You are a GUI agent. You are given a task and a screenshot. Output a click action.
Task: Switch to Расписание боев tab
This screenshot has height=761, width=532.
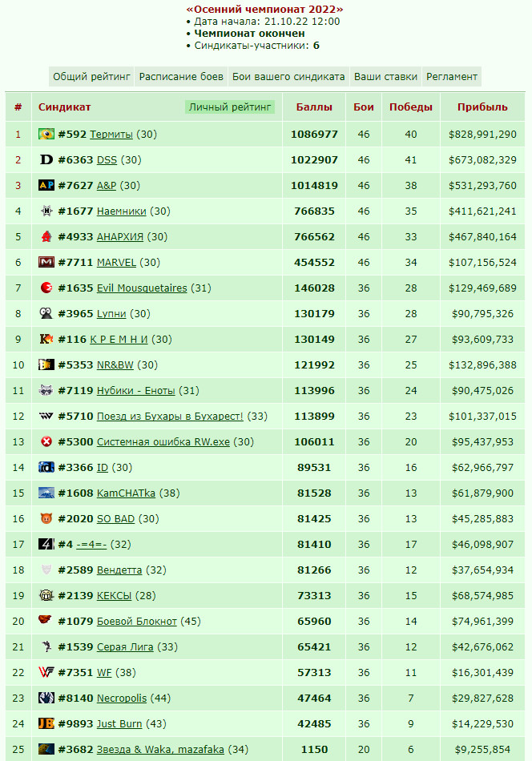point(181,77)
